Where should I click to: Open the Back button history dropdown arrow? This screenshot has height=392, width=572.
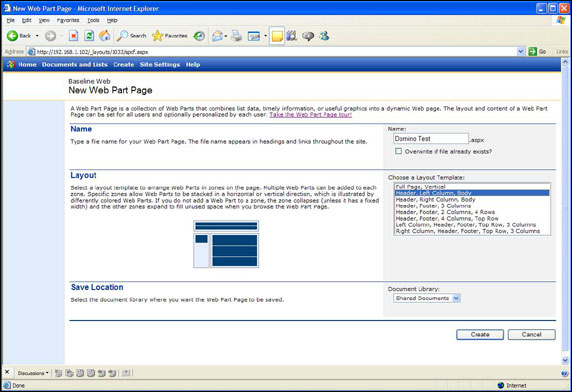point(37,36)
